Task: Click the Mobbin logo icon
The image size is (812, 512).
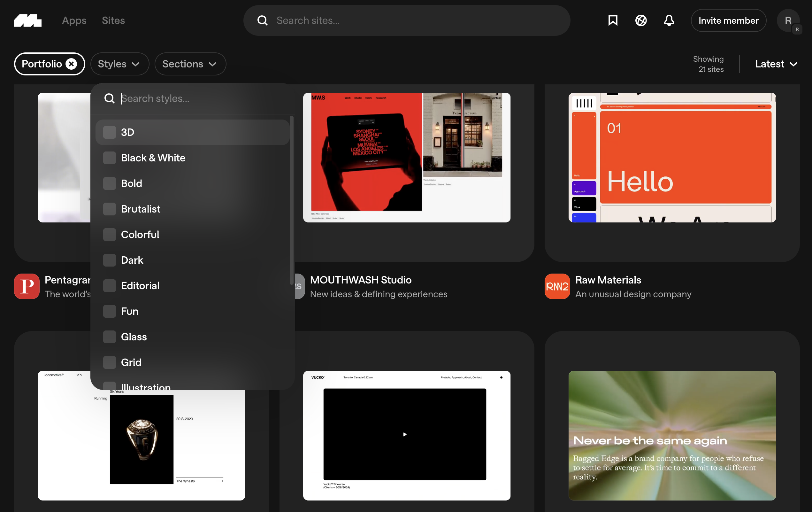Action: [x=28, y=20]
